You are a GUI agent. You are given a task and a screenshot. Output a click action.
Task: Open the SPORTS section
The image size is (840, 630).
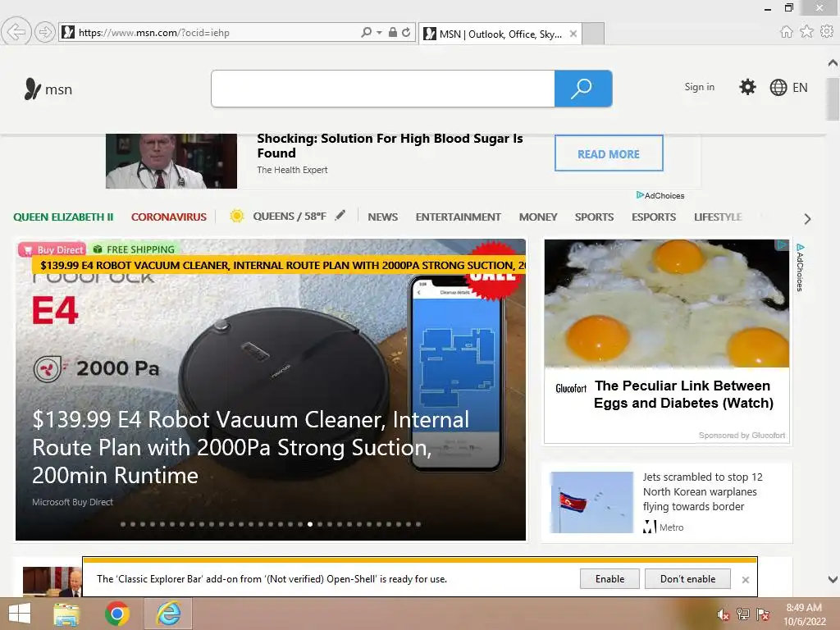[x=594, y=217]
